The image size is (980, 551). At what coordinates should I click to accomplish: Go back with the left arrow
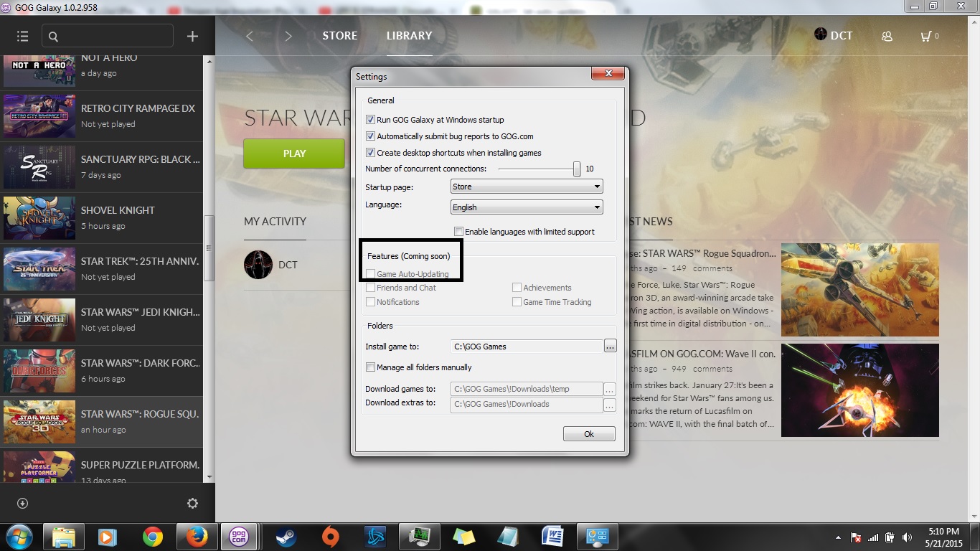pyautogui.click(x=250, y=36)
